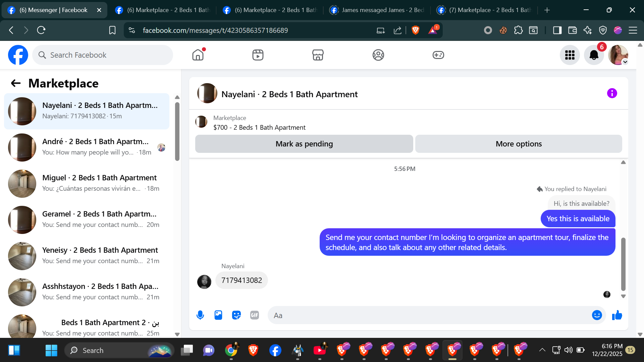Open the GIF picker
The width and height of the screenshot is (644, 362).
click(255, 315)
